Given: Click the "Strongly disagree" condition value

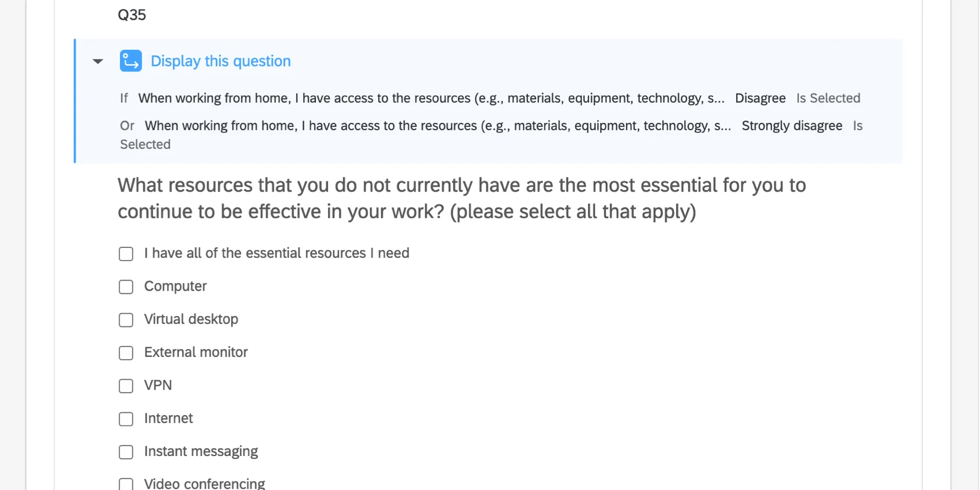Looking at the screenshot, I should 792,125.
